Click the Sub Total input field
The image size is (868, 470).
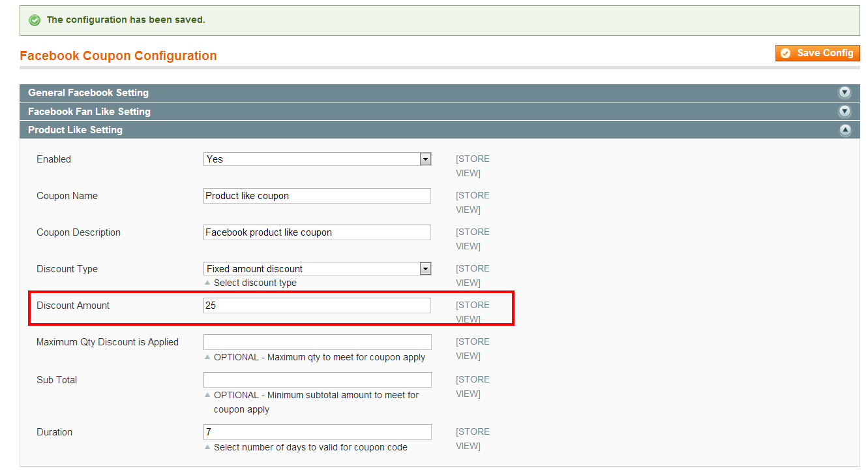tap(318, 380)
